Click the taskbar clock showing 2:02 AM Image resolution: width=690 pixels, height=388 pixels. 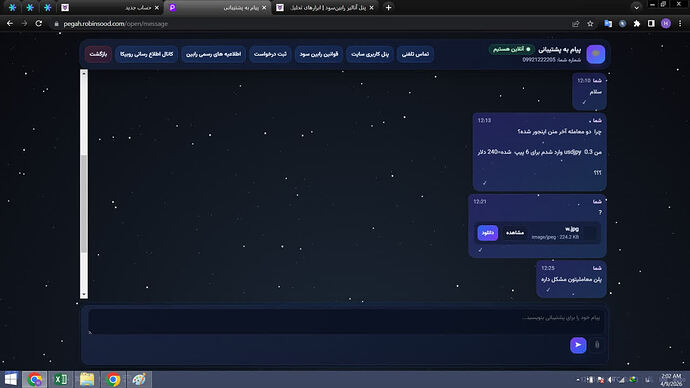point(671,380)
